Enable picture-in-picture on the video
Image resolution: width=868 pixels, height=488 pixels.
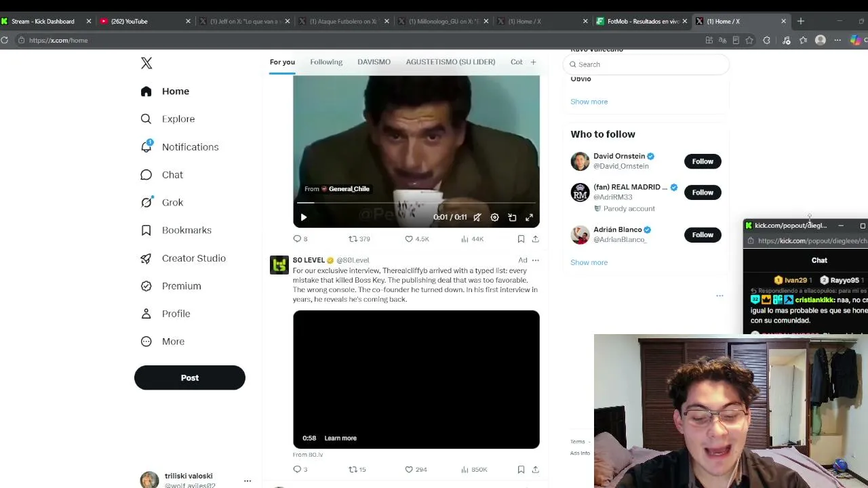click(x=512, y=218)
